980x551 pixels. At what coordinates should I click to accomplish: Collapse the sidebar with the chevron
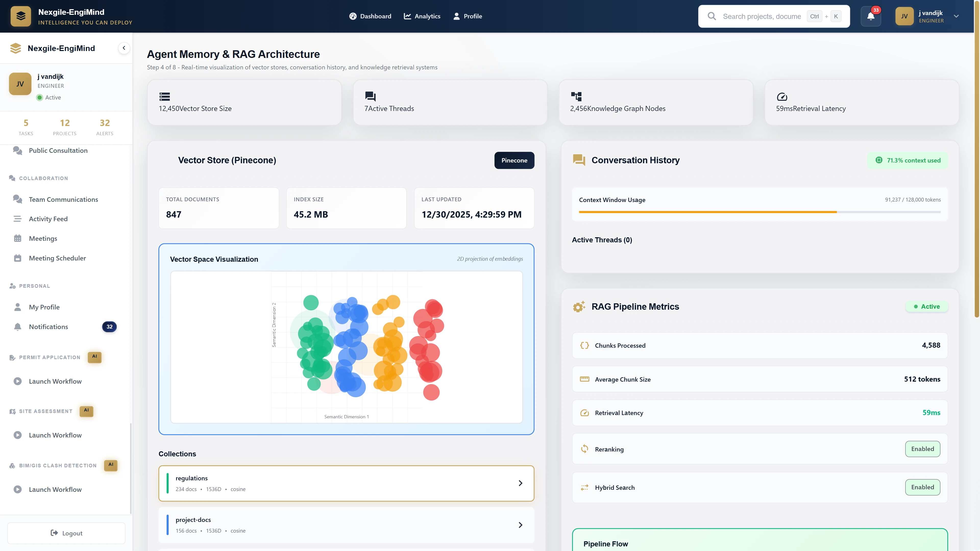tap(124, 48)
